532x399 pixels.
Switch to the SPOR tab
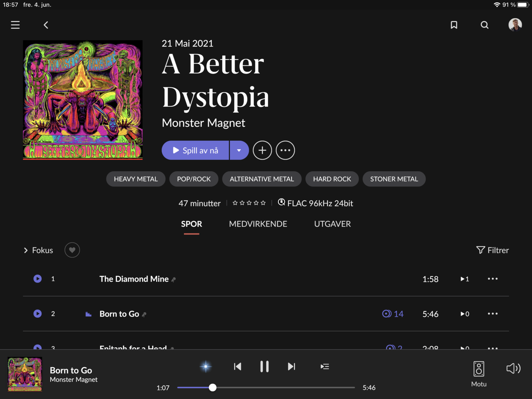click(191, 224)
